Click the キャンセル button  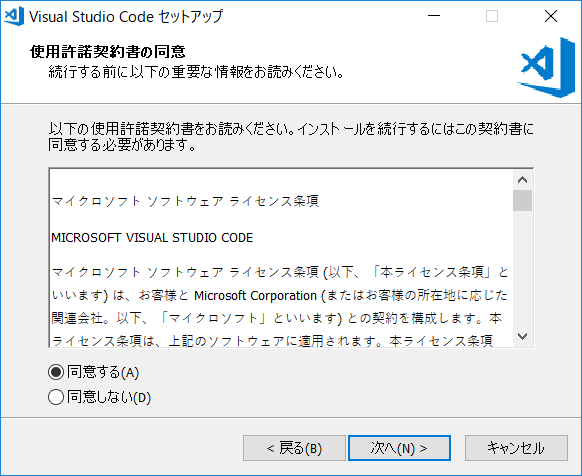click(x=516, y=448)
